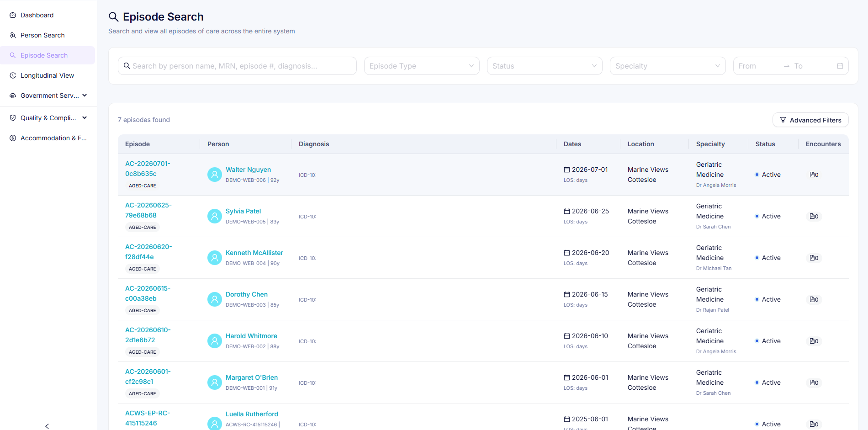868x430 pixels.
Task: Click encounters count in Sylvia Patel row
Action: [x=814, y=216]
